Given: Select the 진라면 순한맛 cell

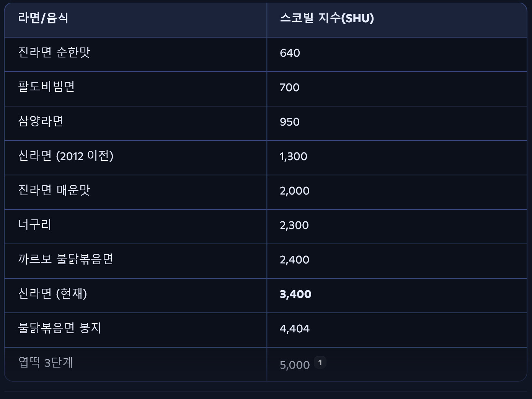Looking at the screenshot, I should point(135,54).
